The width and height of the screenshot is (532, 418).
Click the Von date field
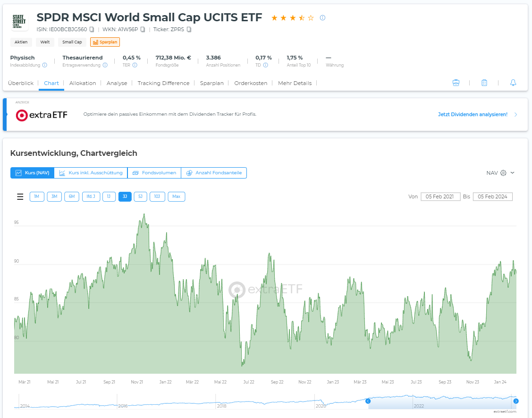click(440, 196)
